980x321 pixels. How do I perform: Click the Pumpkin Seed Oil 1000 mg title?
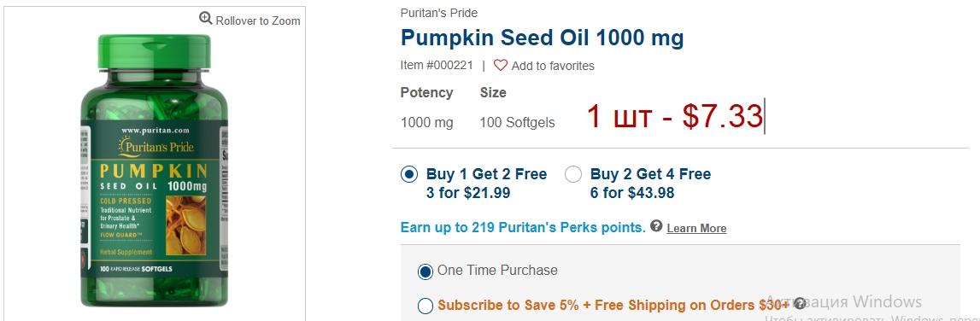pyautogui.click(x=542, y=38)
